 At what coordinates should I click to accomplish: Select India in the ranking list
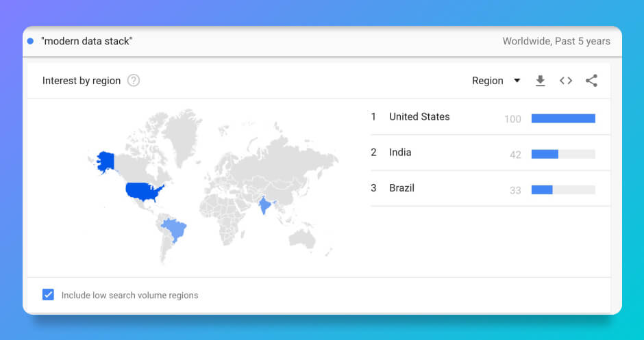click(400, 153)
